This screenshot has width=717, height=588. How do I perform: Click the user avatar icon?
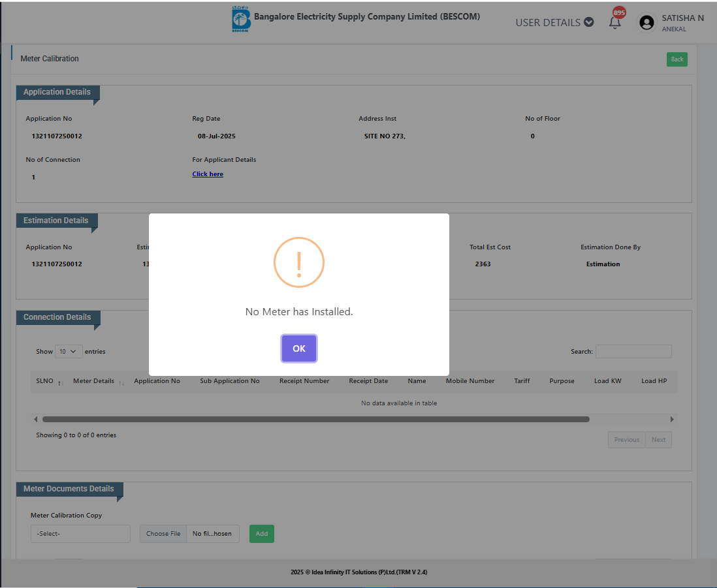[x=646, y=22]
